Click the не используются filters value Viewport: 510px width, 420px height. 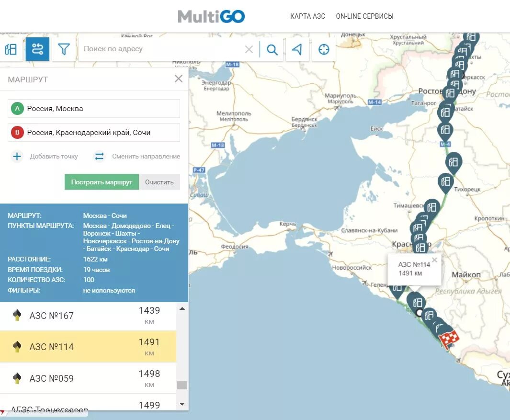pos(109,291)
